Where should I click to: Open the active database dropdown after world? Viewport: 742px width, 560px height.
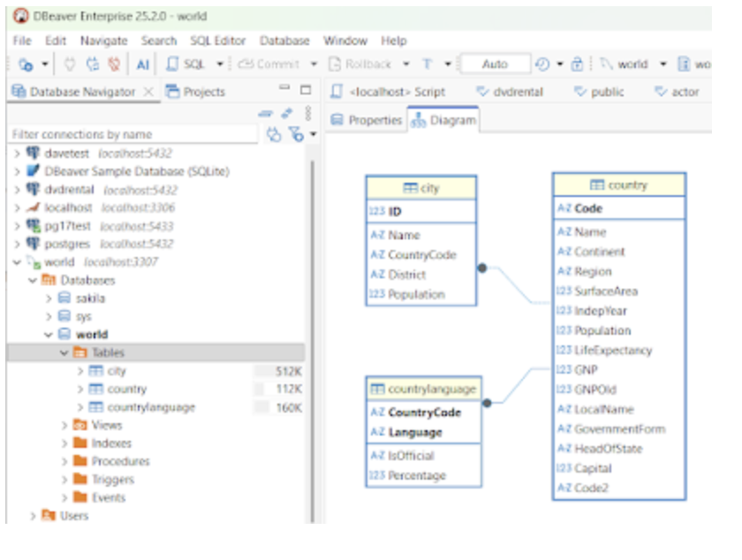click(663, 64)
